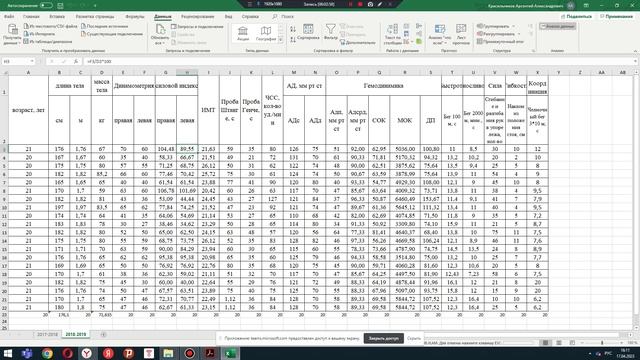Open Google Chrome from taskbar
The image size is (640, 360).
[47, 353]
